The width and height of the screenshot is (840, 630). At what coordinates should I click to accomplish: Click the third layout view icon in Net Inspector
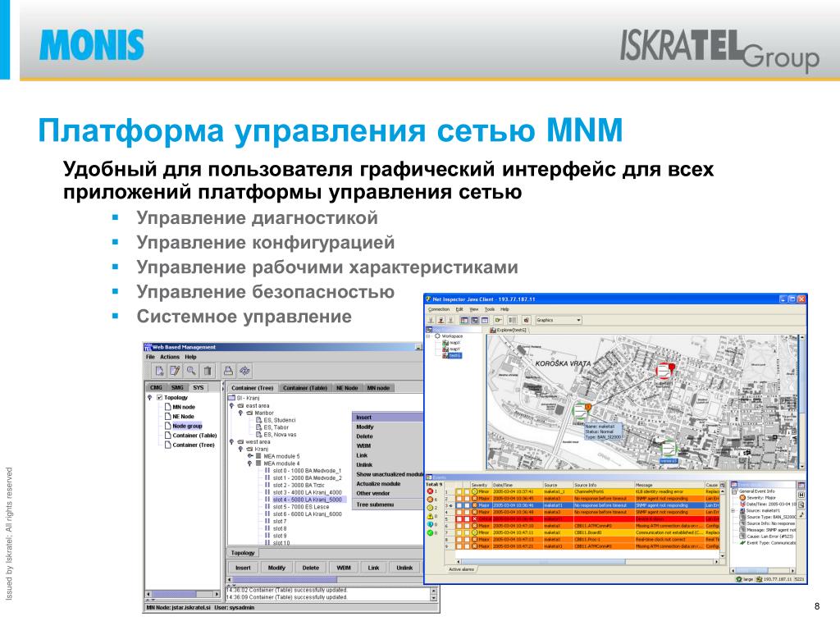485,320
